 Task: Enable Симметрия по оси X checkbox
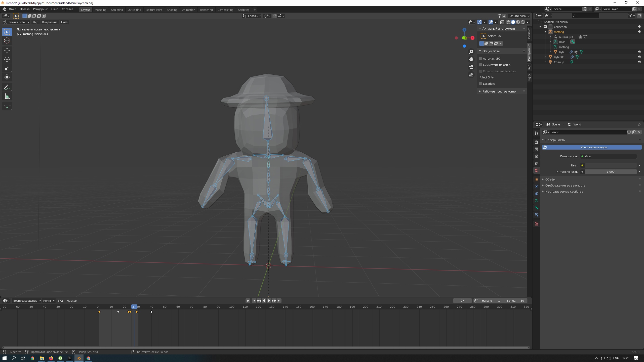coord(481,65)
